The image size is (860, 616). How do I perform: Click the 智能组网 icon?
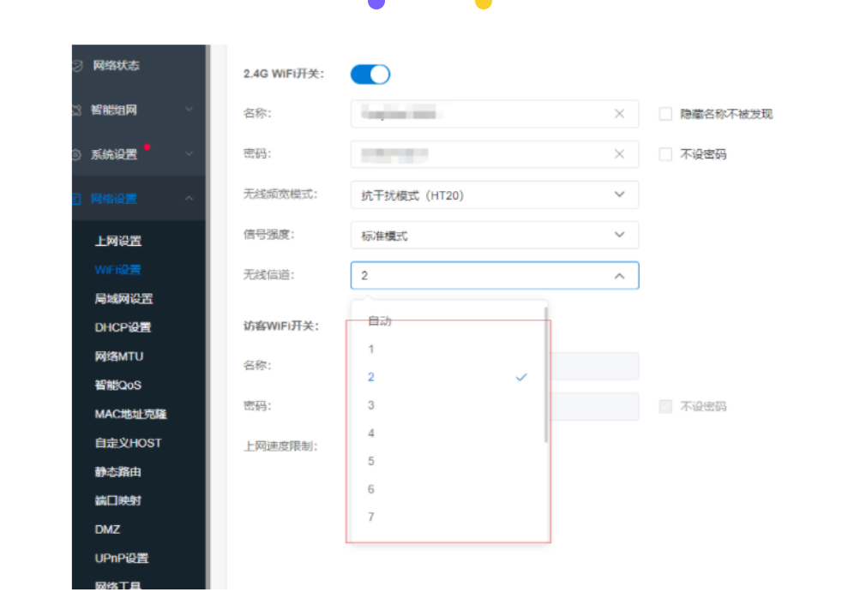click(x=77, y=111)
